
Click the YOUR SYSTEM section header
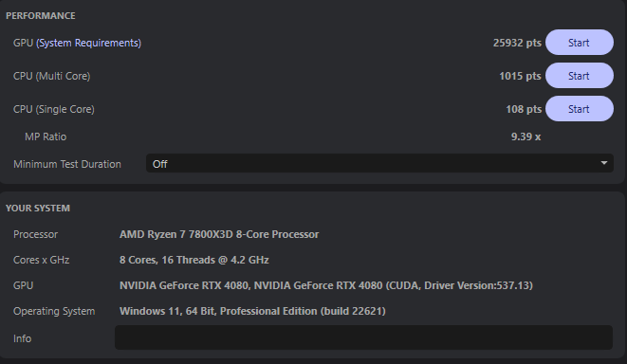click(x=38, y=209)
